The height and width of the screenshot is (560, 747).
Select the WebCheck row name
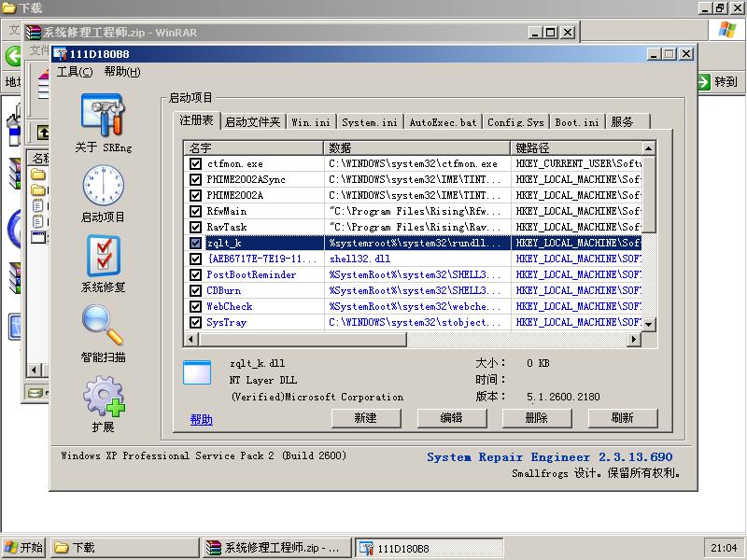(229, 307)
